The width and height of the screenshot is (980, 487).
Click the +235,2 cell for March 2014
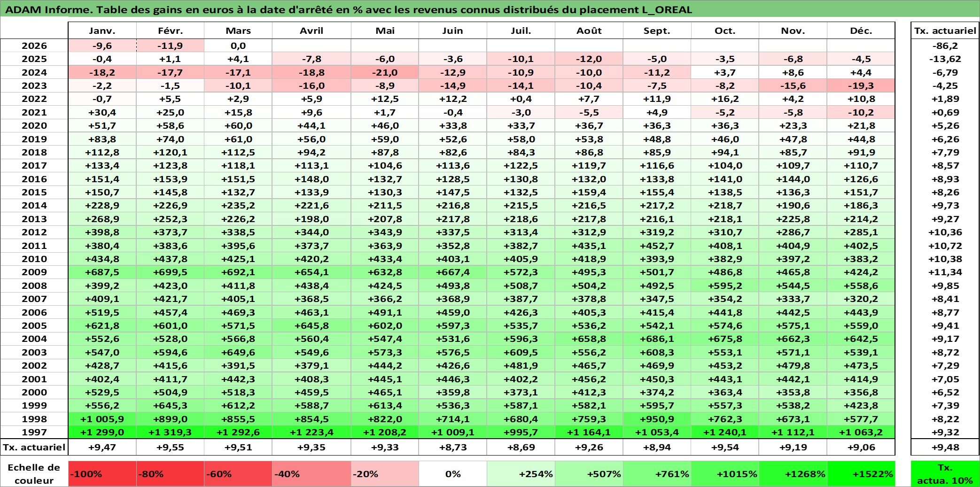click(238, 205)
